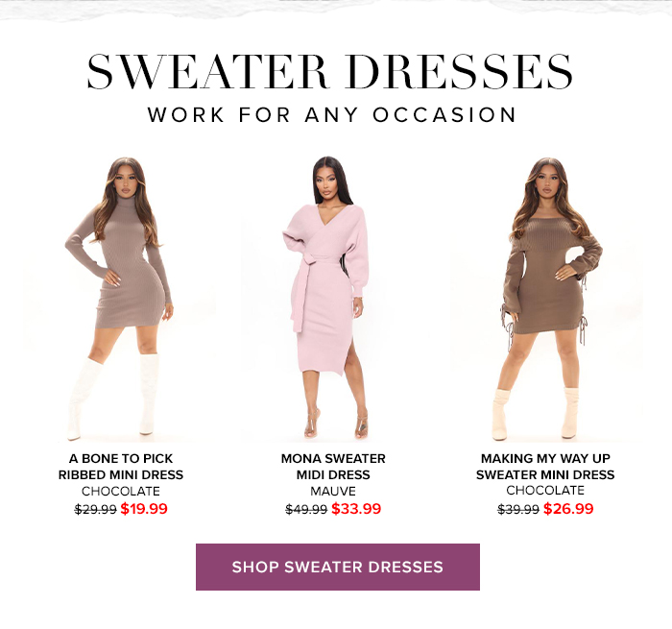Select Making My Way Up Sweater Mini Dress title
This screenshot has height=629, width=672.
545,467
